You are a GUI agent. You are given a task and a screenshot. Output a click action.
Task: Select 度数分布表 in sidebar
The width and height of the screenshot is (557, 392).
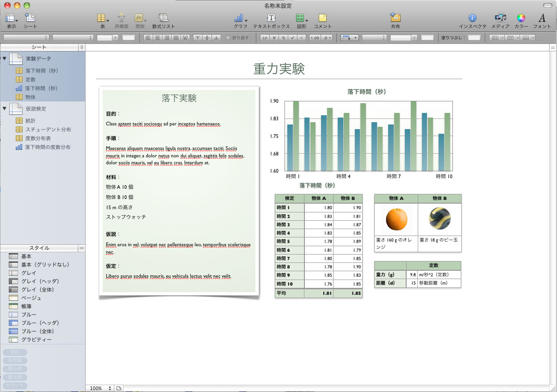click(x=38, y=138)
